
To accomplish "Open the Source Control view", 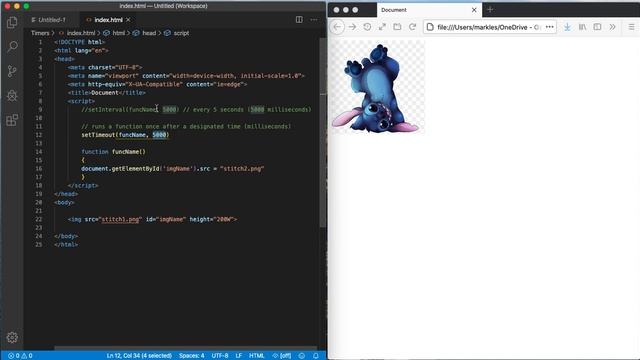I will [12, 71].
